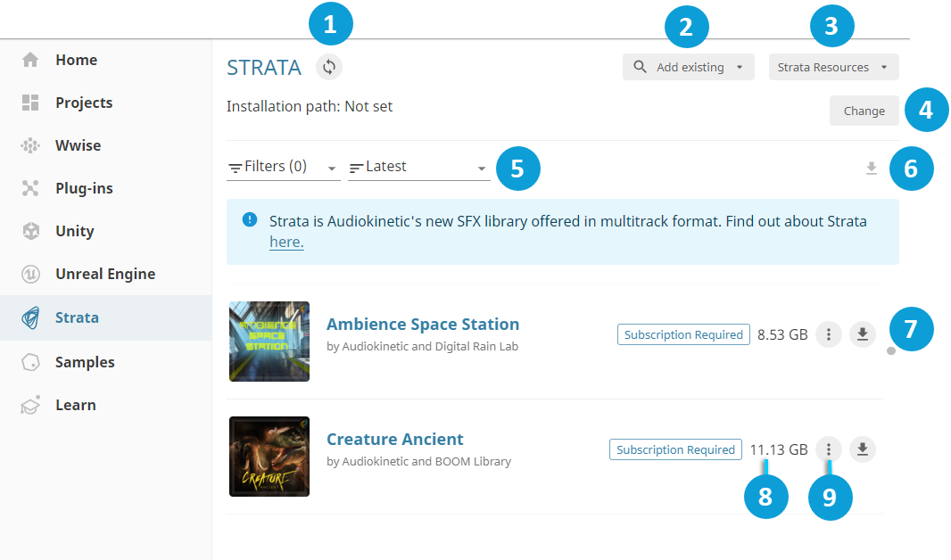Click the refresh icon next to STRATA
Screen dimensions: 951x560
[329, 68]
